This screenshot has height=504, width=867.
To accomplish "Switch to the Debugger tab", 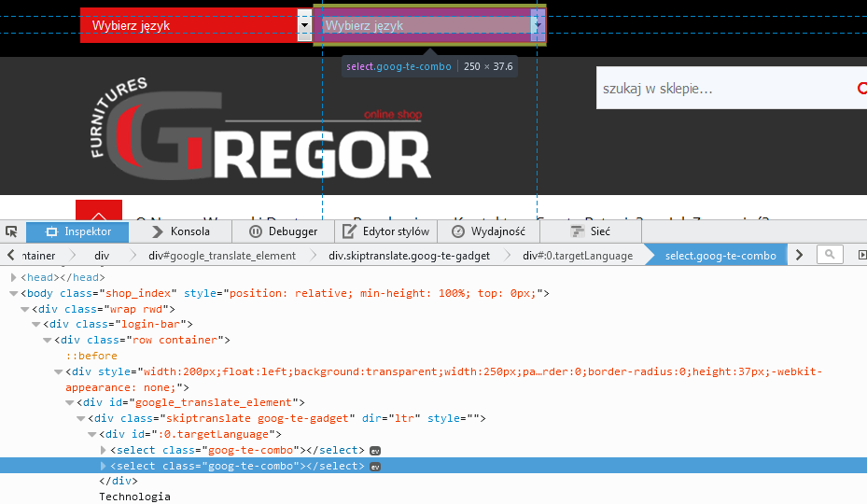I will tap(283, 231).
